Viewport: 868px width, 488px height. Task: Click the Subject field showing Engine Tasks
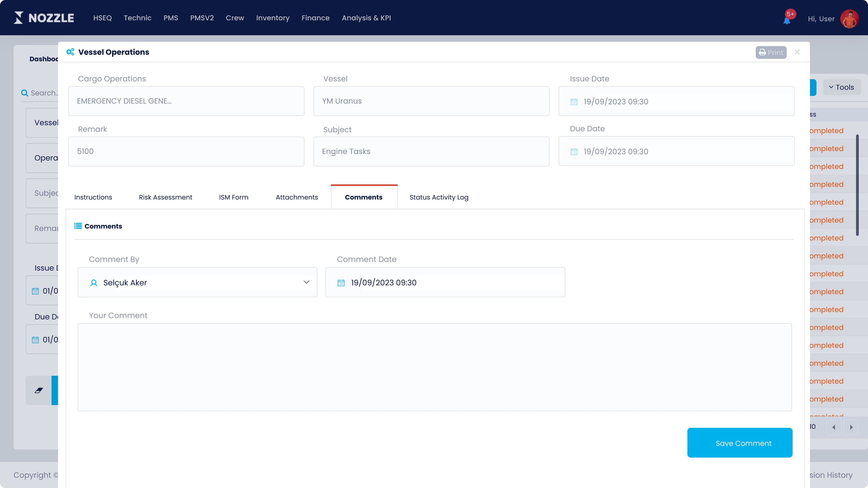pyautogui.click(x=431, y=152)
